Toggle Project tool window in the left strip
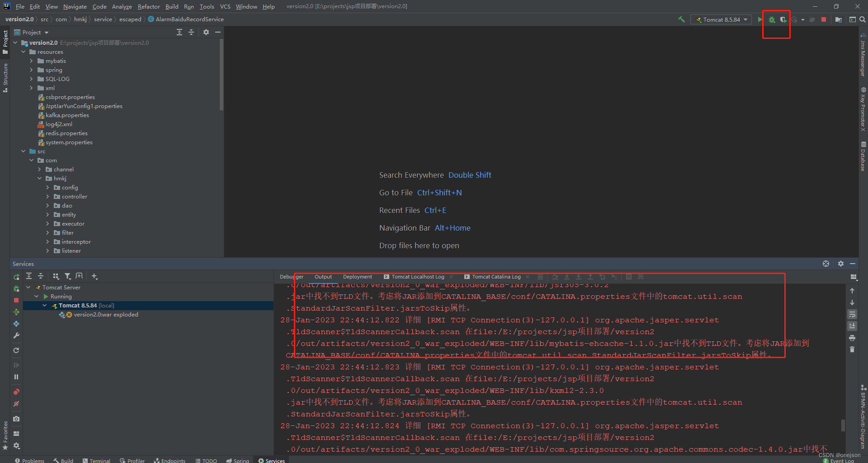This screenshot has width=868, height=463. click(x=5, y=42)
